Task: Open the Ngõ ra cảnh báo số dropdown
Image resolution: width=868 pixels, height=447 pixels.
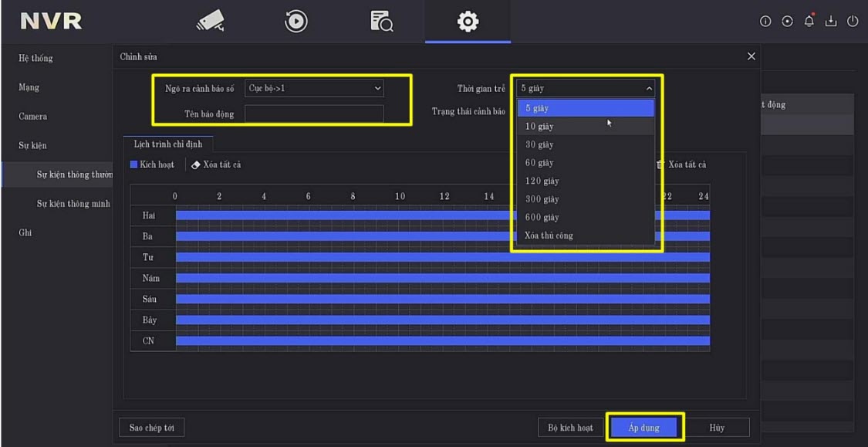Action: (314, 89)
